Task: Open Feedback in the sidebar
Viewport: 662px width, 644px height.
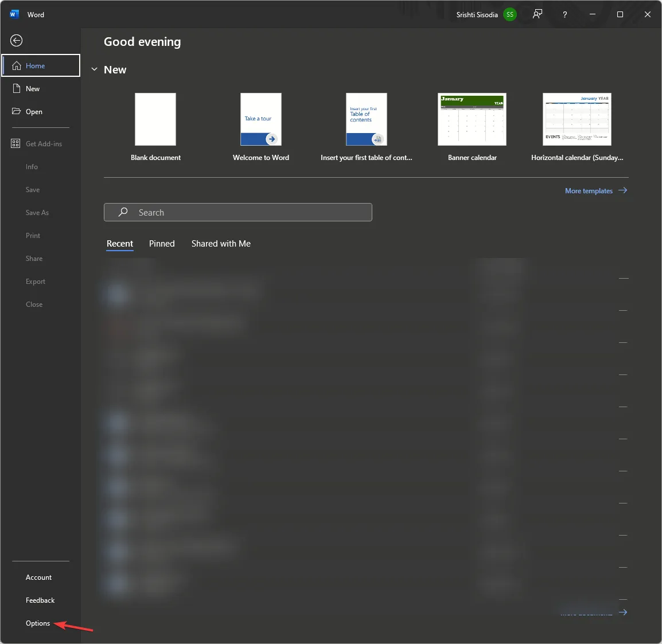Action: point(40,600)
